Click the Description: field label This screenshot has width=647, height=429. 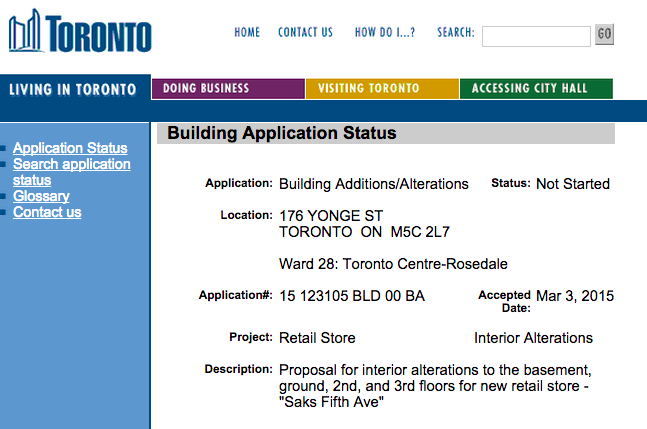[238, 369]
